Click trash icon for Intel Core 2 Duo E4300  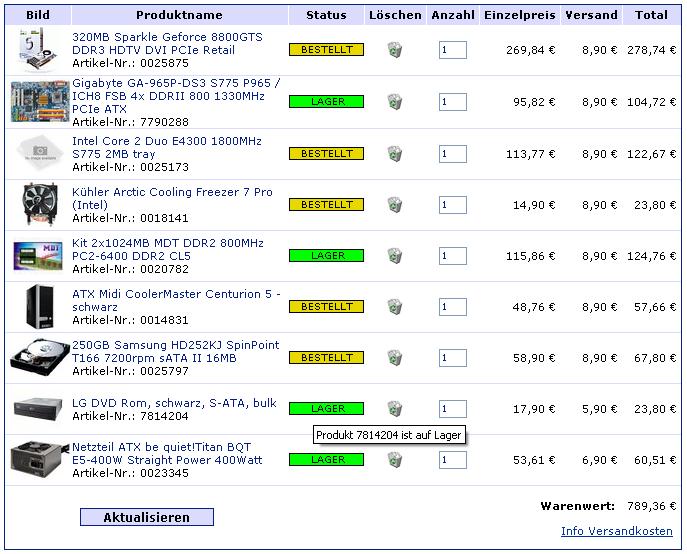point(395,153)
